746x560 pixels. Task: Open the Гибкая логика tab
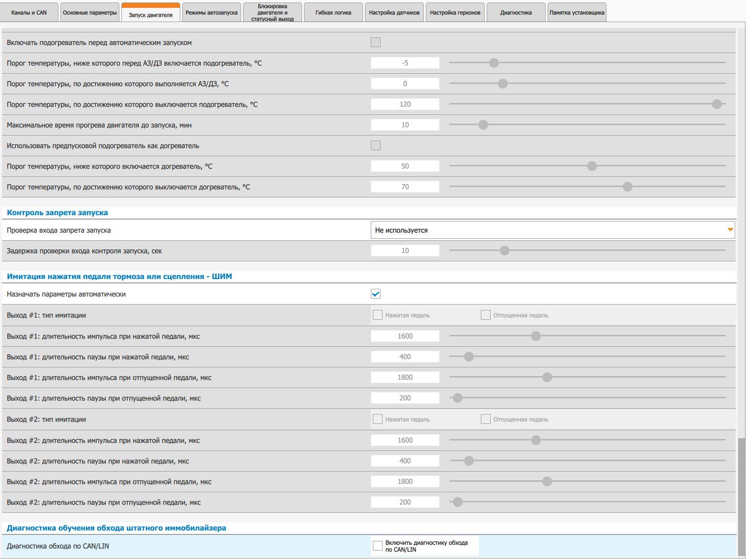click(333, 12)
